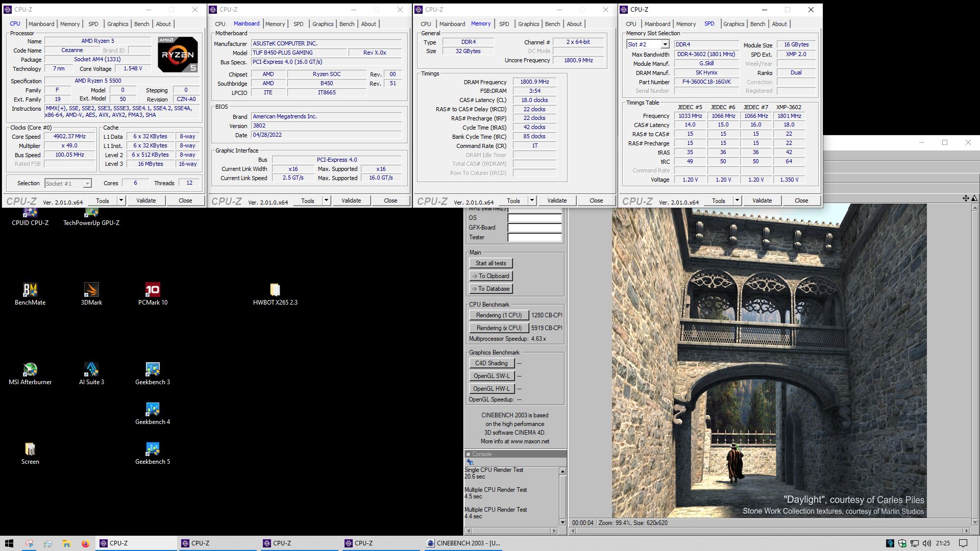Click Start all tests in Cinebench
The width and height of the screenshot is (980, 551).
(491, 263)
